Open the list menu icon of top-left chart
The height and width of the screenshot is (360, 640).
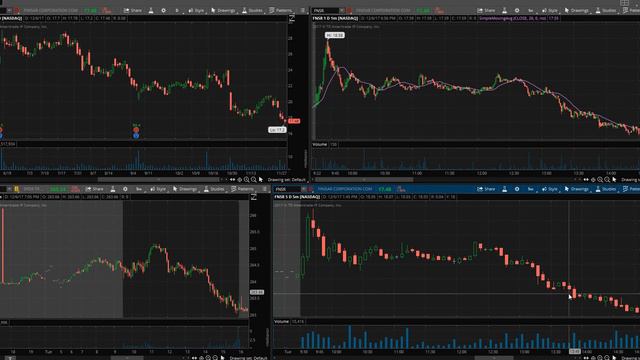[x=302, y=10]
